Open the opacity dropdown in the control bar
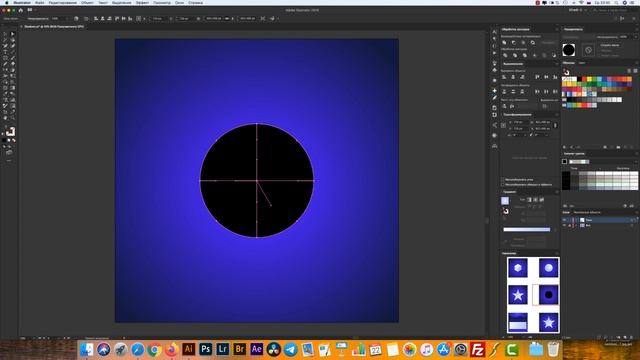 [67, 18]
